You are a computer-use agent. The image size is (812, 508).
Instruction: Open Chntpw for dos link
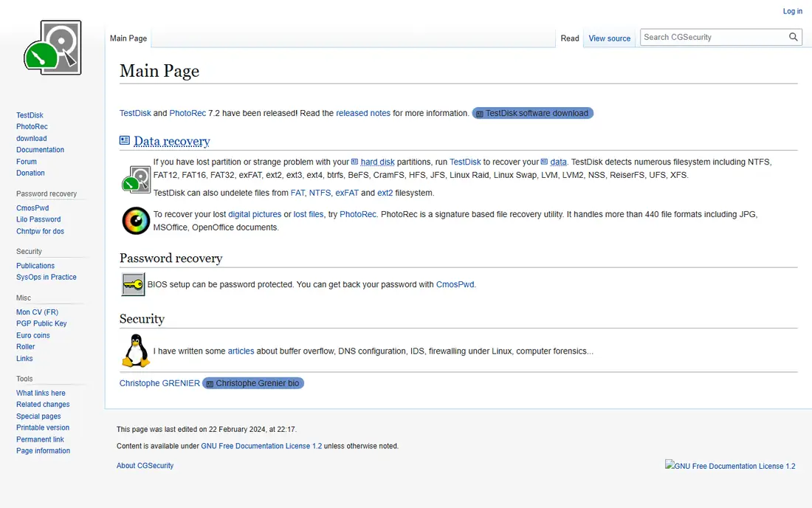tap(40, 231)
